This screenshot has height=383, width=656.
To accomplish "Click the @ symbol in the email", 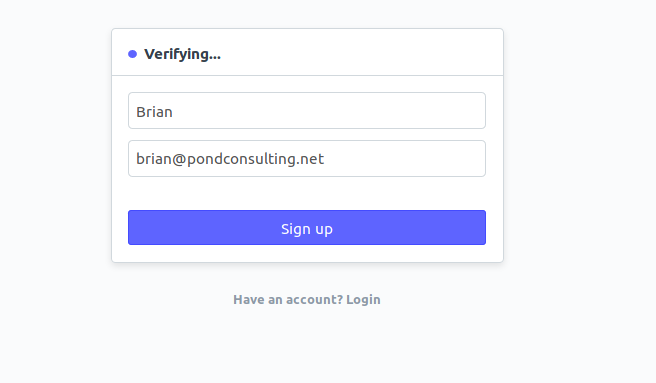I will pos(179,159).
